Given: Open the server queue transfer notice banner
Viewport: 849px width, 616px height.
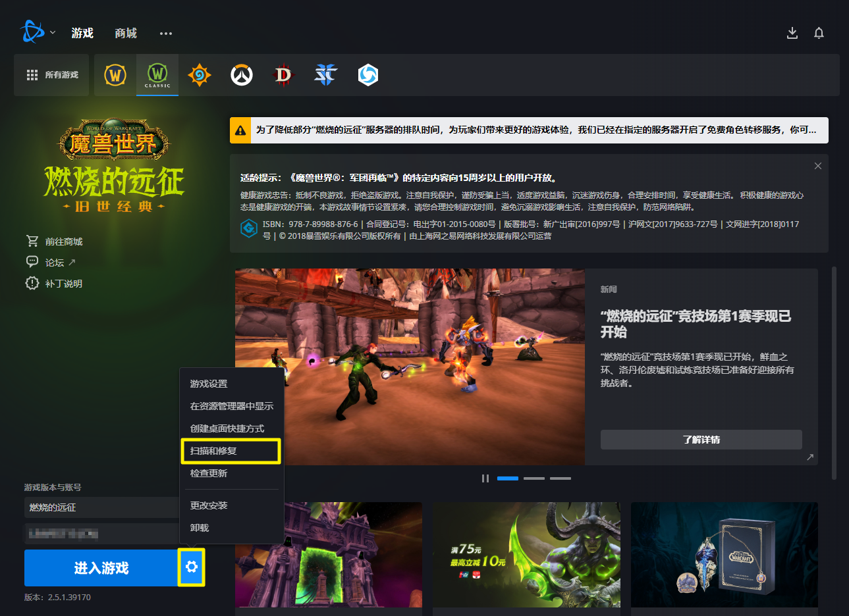Looking at the screenshot, I should (529, 130).
